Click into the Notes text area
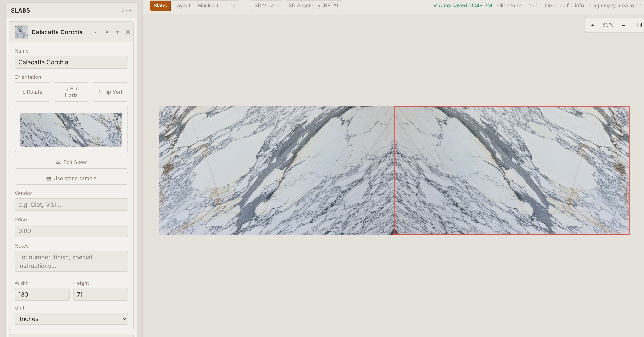 click(71, 261)
